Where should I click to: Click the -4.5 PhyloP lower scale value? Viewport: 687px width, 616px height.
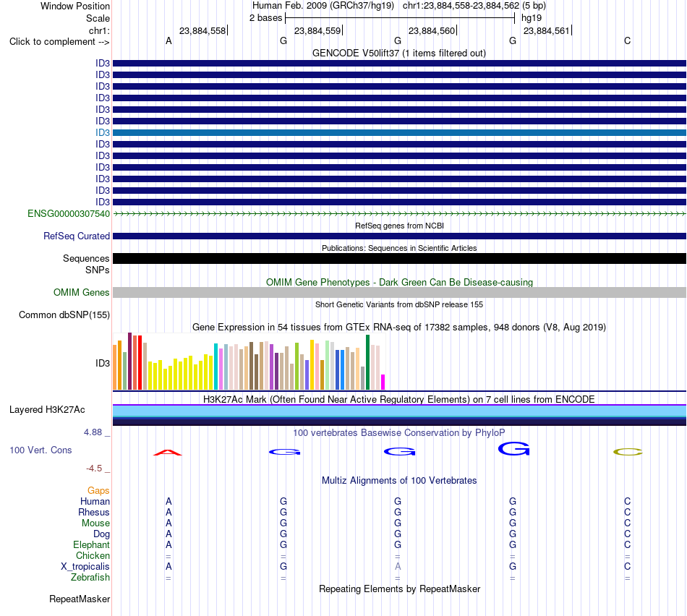click(x=94, y=469)
